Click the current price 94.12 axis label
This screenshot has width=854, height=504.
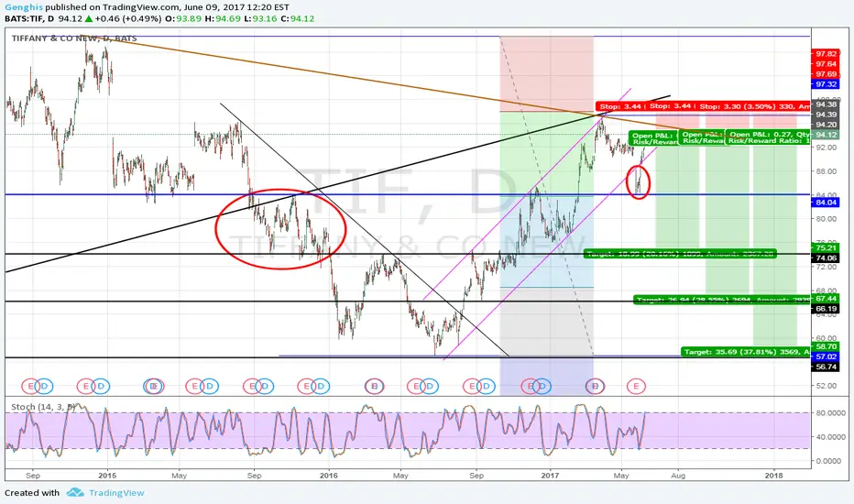pyautogui.click(x=826, y=135)
